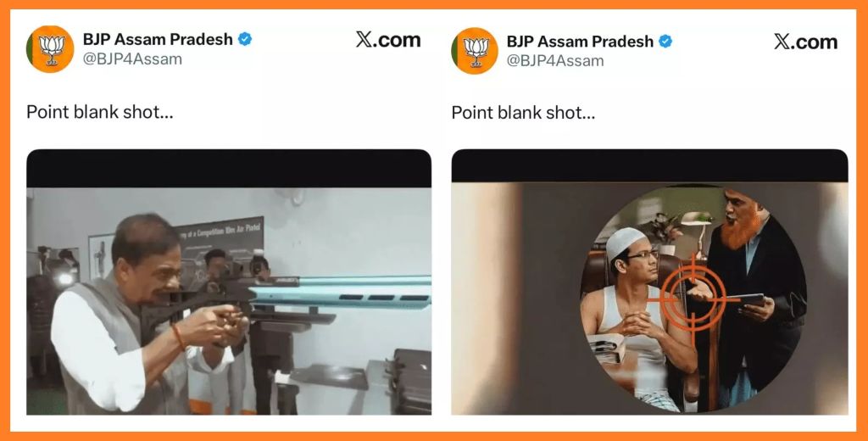The height and width of the screenshot is (441, 868).
Task: Click the right post's BJP lotus avatar
Action: pos(475,50)
